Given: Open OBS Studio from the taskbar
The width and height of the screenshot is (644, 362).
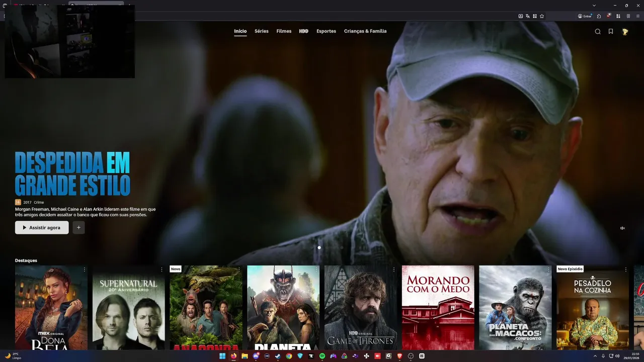Looking at the screenshot, I should click(x=411, y=356).
